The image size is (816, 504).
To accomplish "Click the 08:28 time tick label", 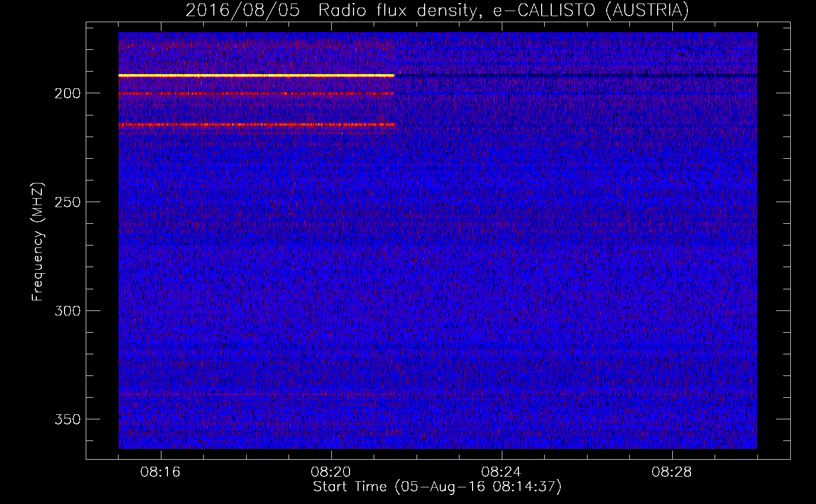I will click(x=672, y=472).
